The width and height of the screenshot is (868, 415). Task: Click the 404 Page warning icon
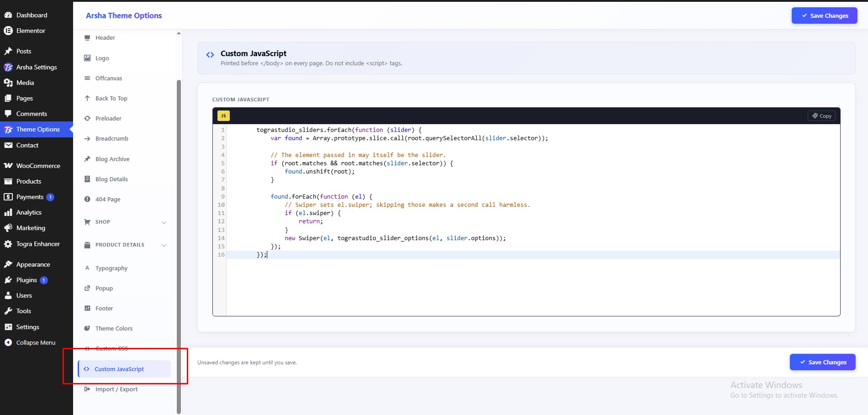87,199
